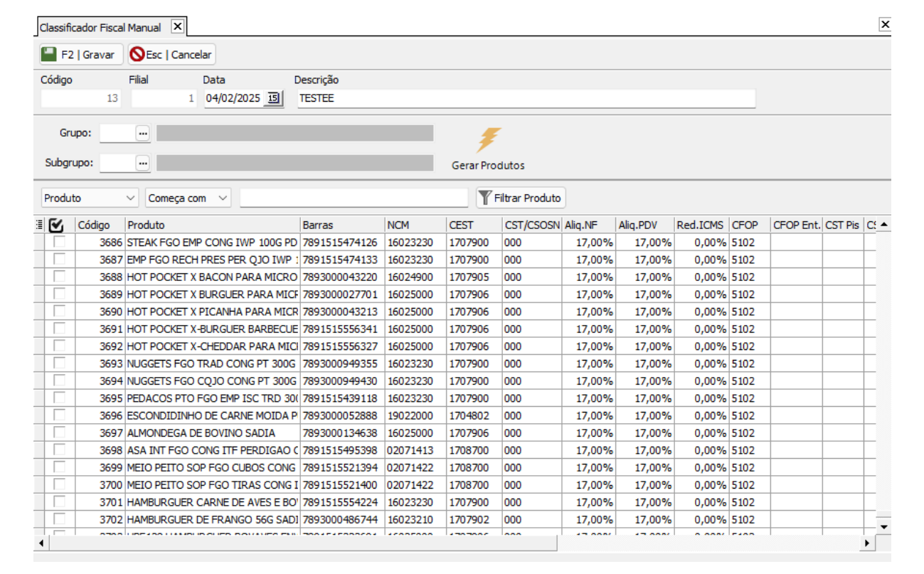Click the Gerar Produtos lightning bolt icon
Viewport: 924px width, 574px height.
(x=489, y=140)
